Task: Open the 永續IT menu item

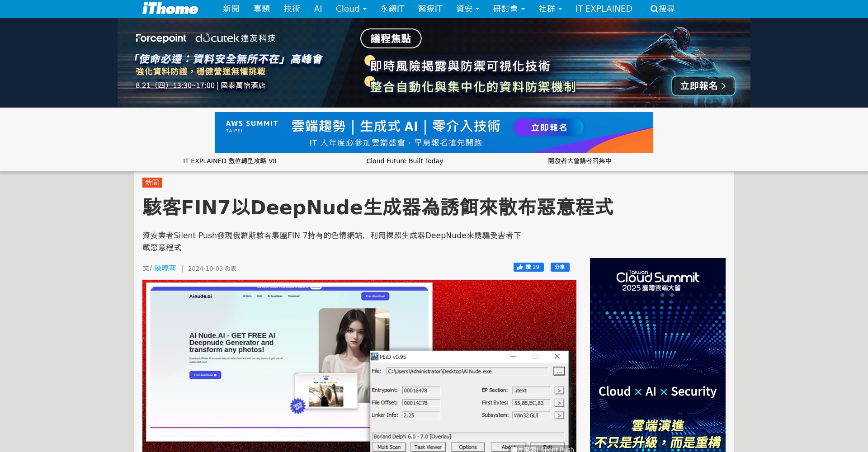Action: coord(392,9)
